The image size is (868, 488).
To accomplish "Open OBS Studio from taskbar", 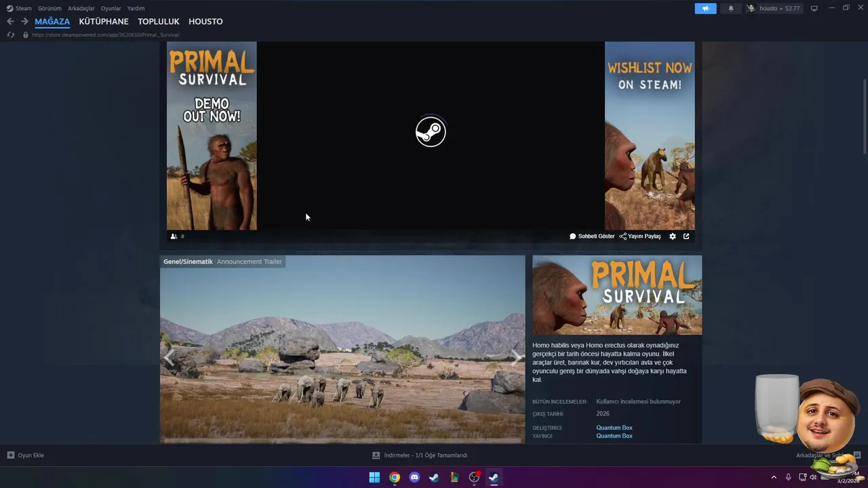I will 474,477.
